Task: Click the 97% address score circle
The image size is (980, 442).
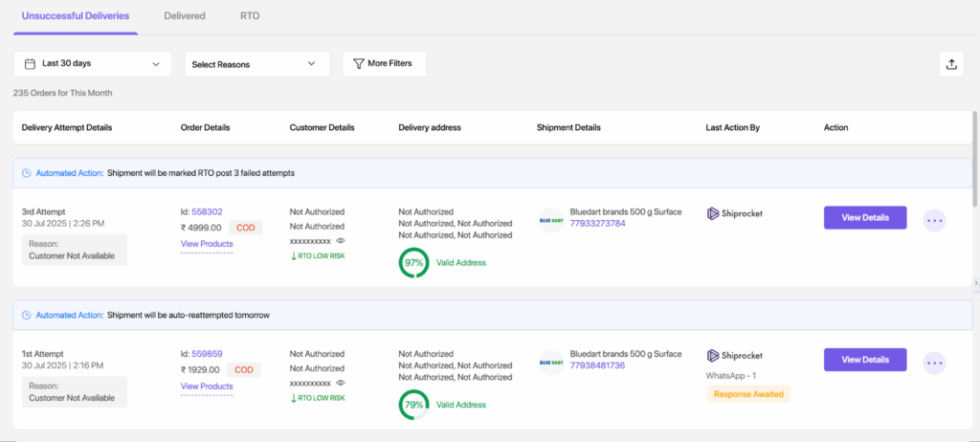Action: [414, 263]
